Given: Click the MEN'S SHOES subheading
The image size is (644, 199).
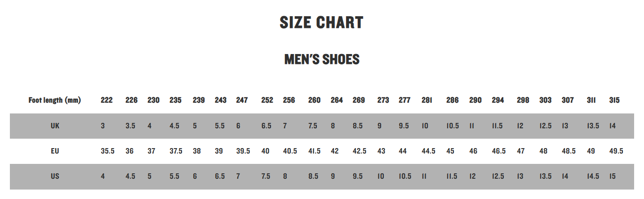Looking at the screenshot, I should pos(322,59).
